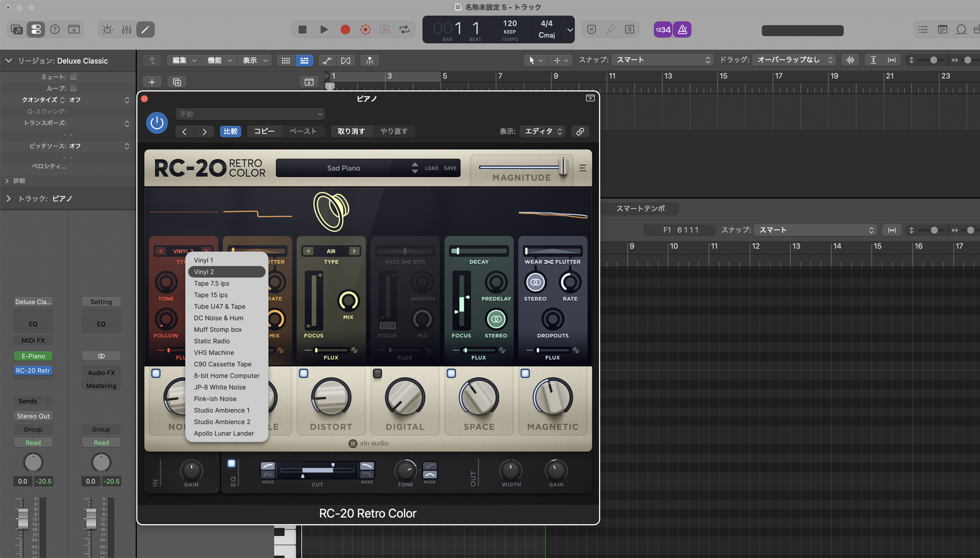980x558 pixels.
Task: Toggle the NOISE module enable checkbox
Action: (x=156, y=373)
